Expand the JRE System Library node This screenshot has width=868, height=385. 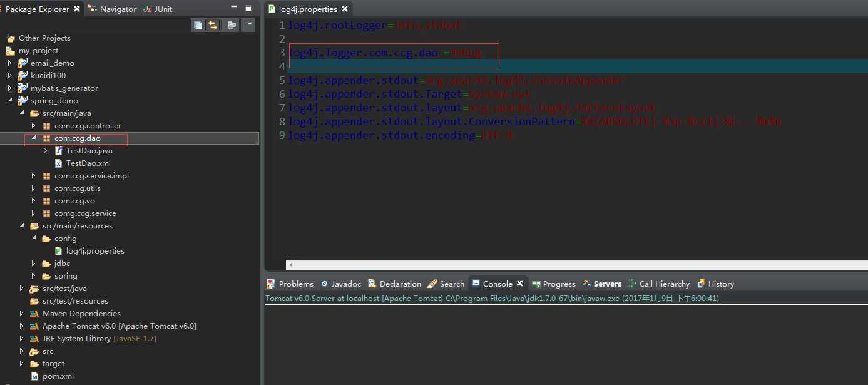pyautogui.click(x=22, y=338)
